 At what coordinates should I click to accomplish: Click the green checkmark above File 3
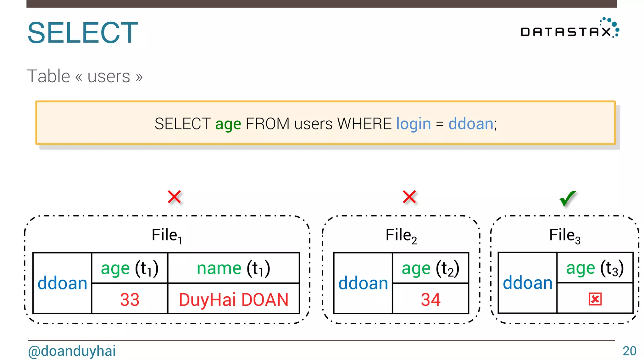(568, 199)
